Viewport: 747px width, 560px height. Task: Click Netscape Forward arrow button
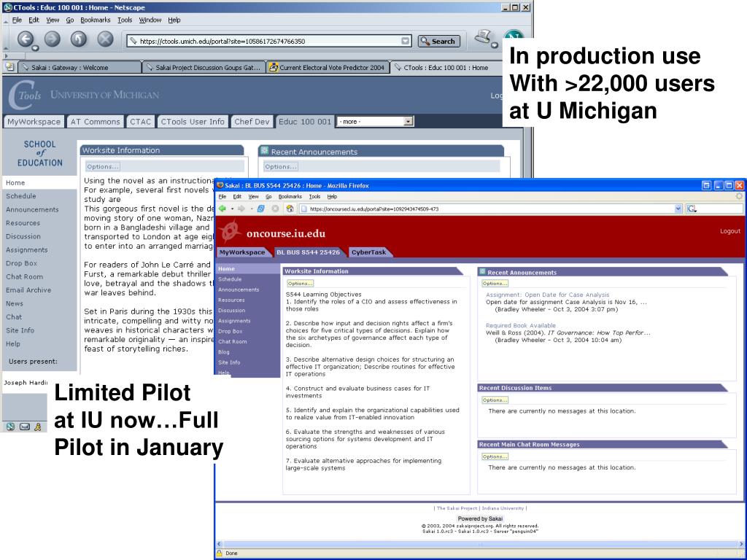[53, 39]
